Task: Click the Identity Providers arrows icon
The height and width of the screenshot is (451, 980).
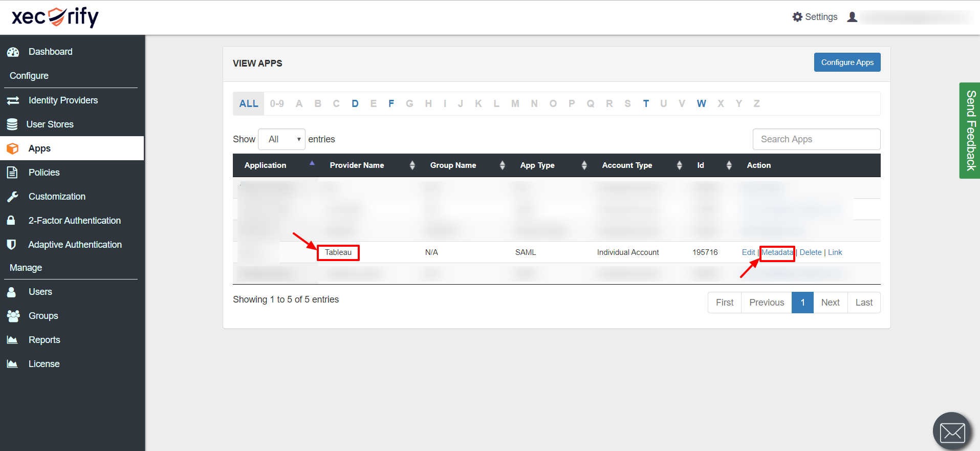Action: click(x=13, y=100)
